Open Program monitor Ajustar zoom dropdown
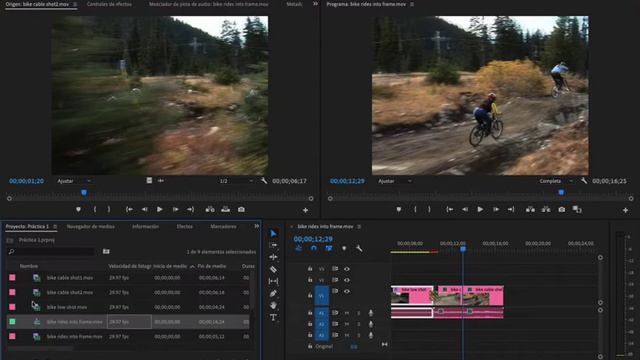640x360 pixels. [395, 181]
